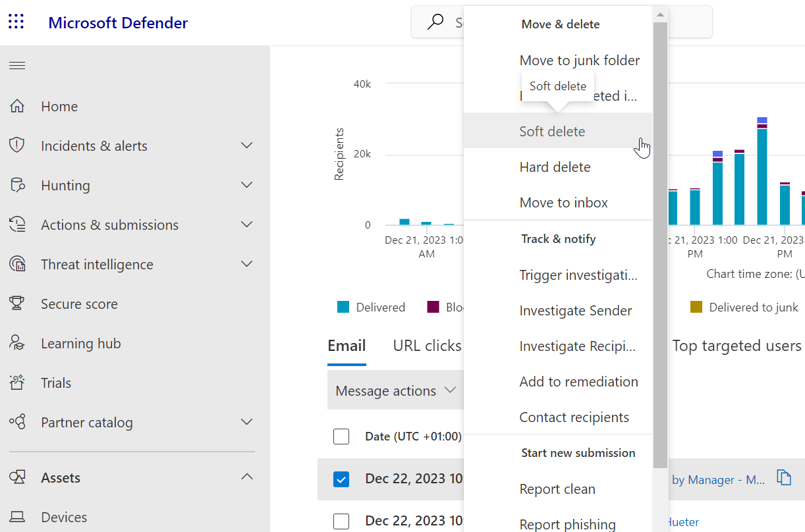Click the Home house icon
This screenshot has width=805, height=532.
click(x=17, y=106)
